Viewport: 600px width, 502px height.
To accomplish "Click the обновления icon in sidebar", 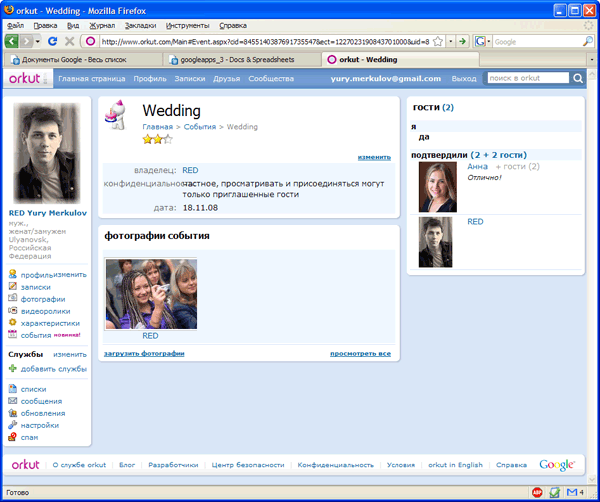I will pos(13,412).
